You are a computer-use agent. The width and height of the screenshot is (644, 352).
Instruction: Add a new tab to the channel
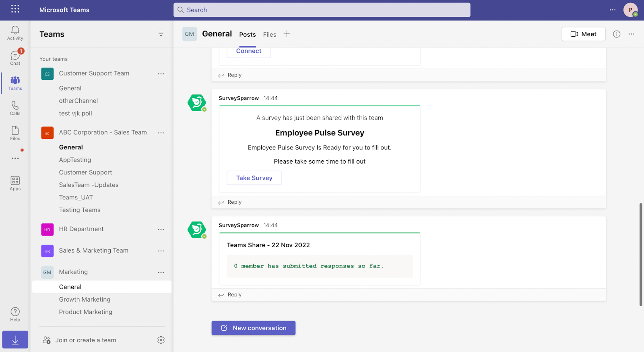(287, 34)
